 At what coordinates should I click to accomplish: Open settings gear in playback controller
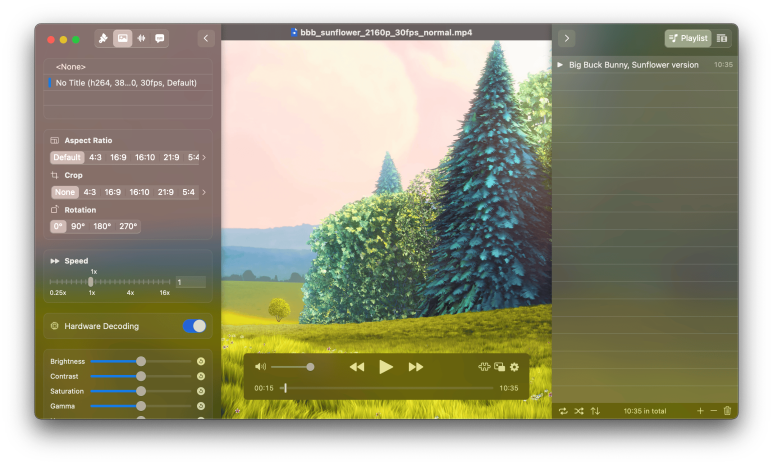(x=514, y=367)
